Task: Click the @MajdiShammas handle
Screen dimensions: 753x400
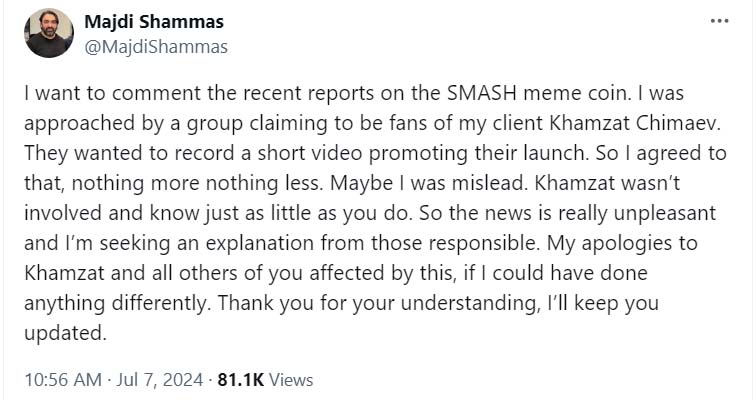Action: 156,47
